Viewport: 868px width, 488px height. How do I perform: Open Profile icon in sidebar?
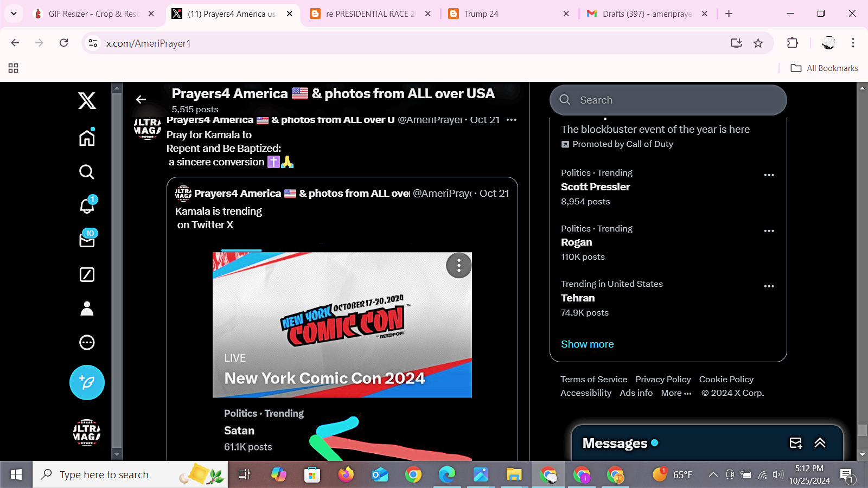(87, 309)
